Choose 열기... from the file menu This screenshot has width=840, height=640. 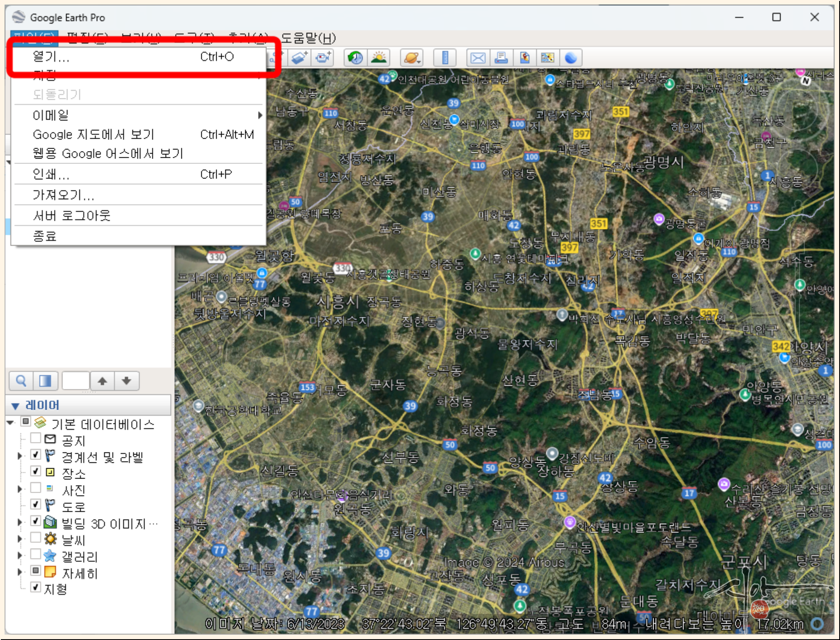coord(139,57)
